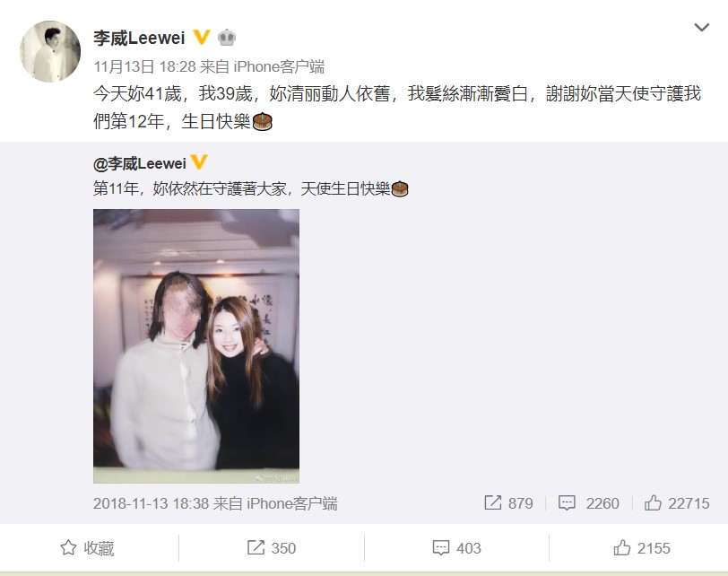Click the star icon next to 收藏
This screenshot has width=728, height=576.
(68, 547)
